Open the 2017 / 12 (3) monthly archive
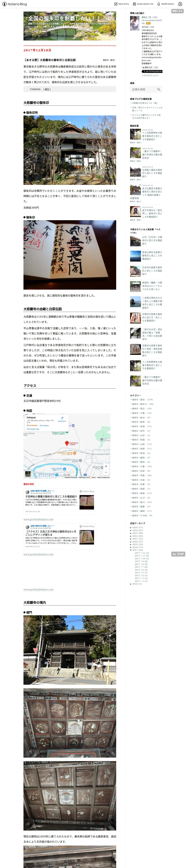Viewport: 186px width, 868px height. pyautogui.click(x=142, y=553)
